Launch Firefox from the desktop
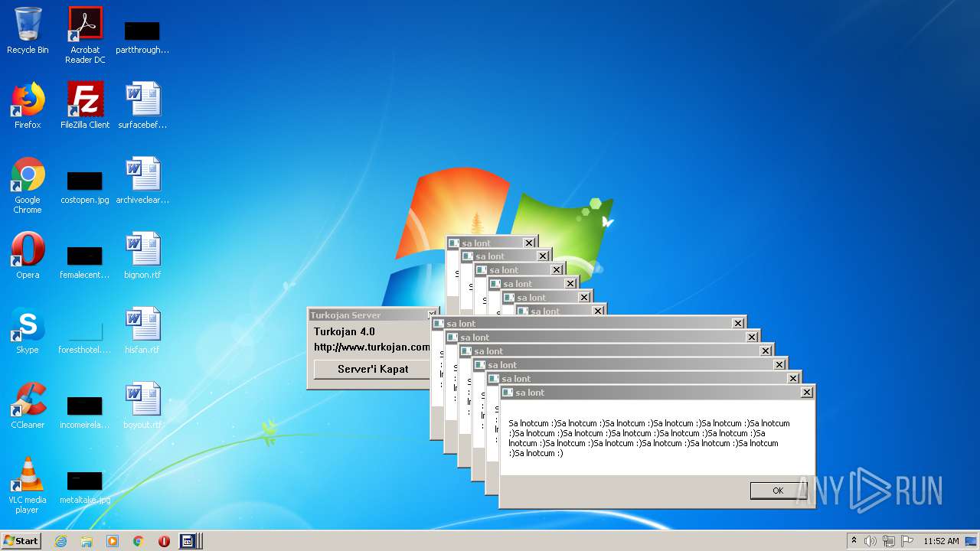980x551 pixels. tap(28, 106)
